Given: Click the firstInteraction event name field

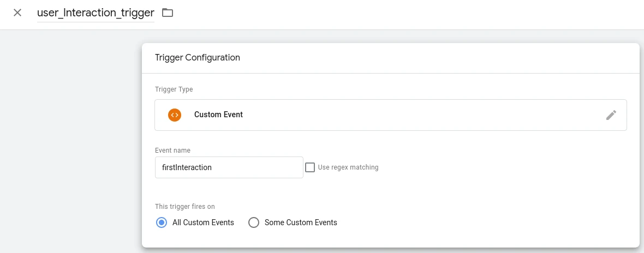Looking at the screenshot, I should point(229,167).
